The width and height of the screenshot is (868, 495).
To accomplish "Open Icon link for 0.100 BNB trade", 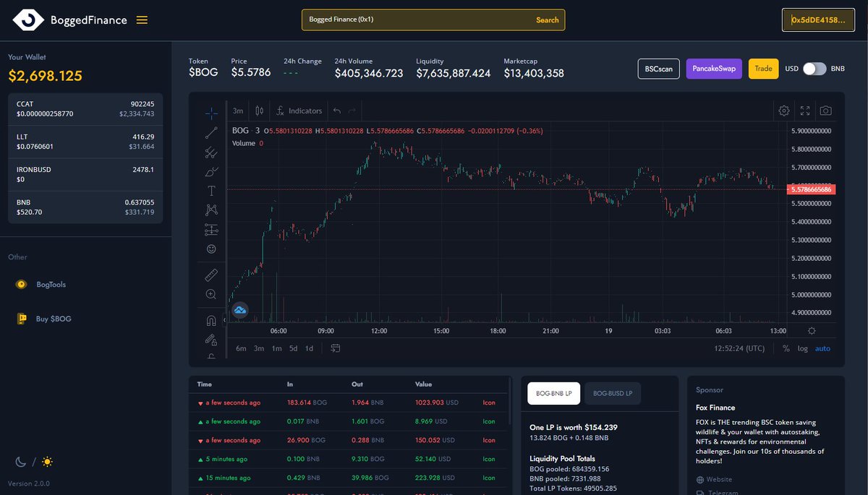I will point(489,459).
